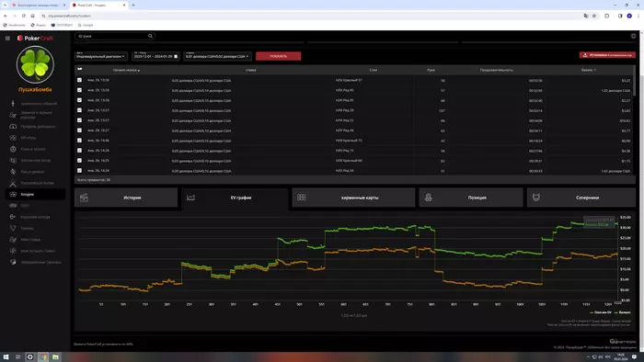The image size is (644, 362).
Task: Click the Позиция player icon
Action: tap(429, 198)
